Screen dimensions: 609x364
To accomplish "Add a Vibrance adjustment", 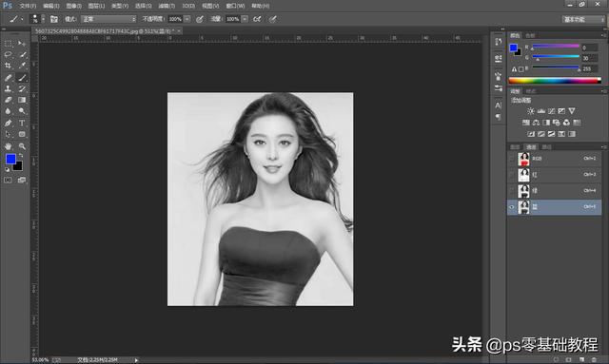I will 572,111.
